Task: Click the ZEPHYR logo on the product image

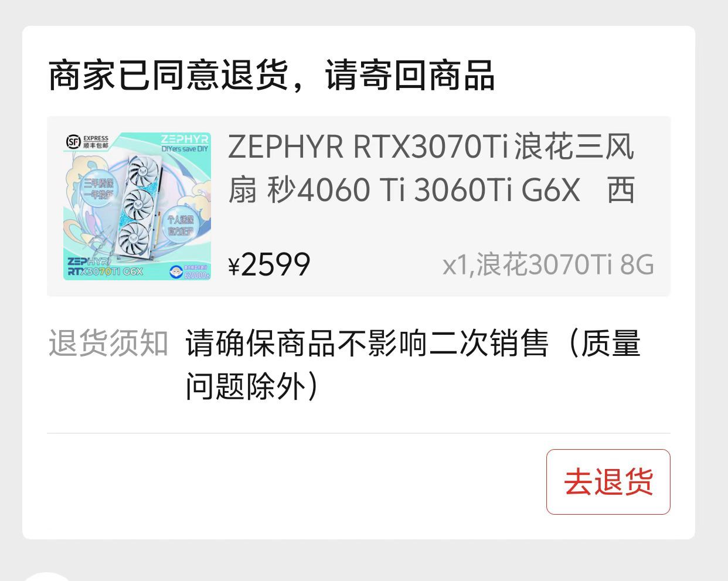Action: 184,139
